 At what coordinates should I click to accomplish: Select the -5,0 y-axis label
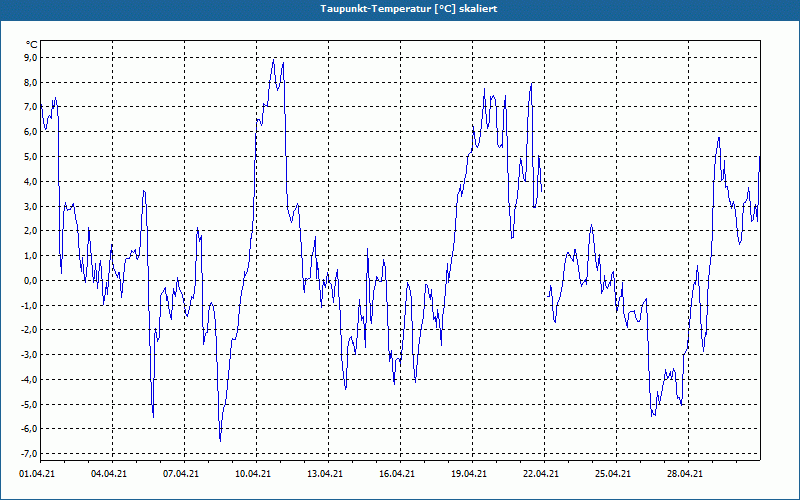30,404
